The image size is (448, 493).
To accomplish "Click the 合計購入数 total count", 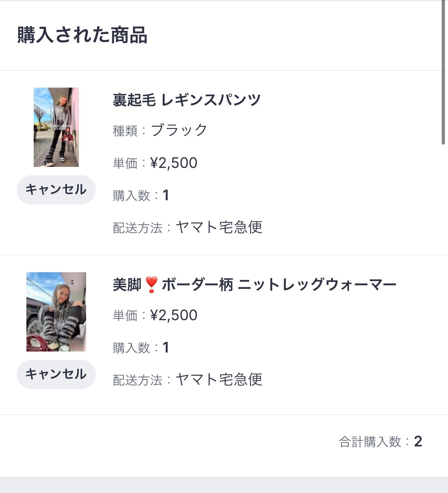I will tap(418, 442).
